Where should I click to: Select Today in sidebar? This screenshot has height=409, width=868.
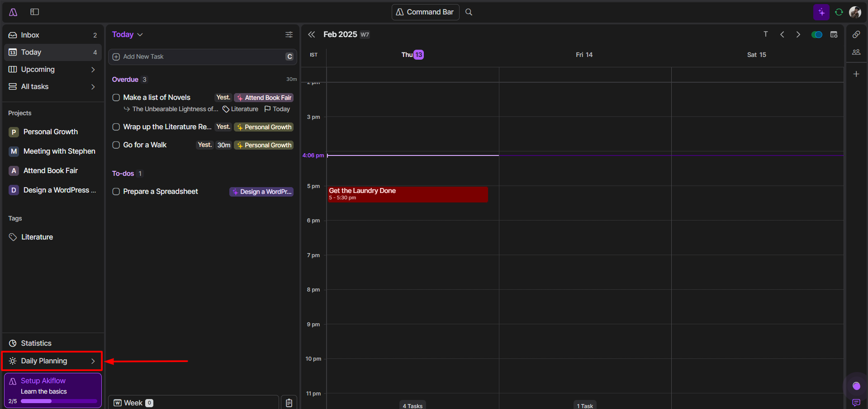[x=53, y=52]
